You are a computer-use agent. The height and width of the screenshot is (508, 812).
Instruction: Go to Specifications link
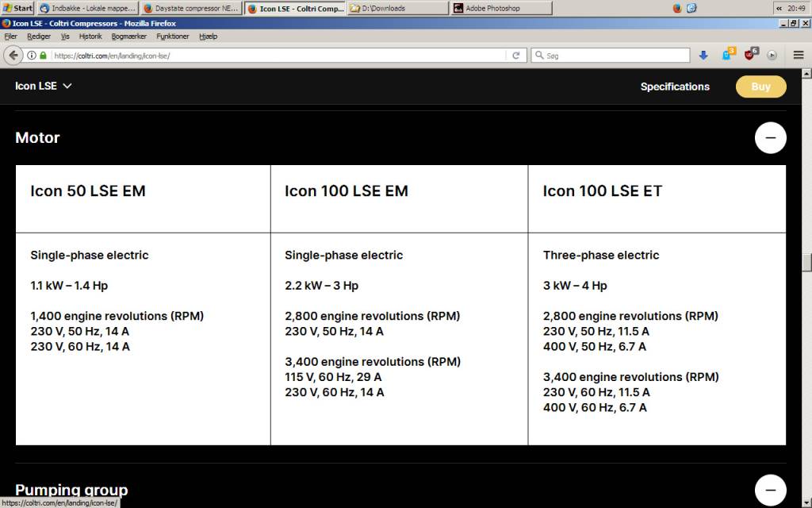(x=675, y=87)
